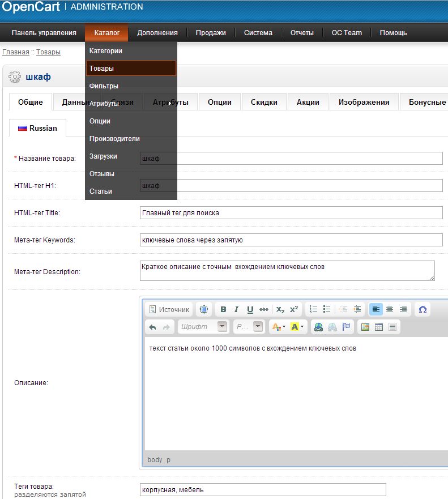
Task: Open the background highlight color picker
Action: [x=297, y=327]
